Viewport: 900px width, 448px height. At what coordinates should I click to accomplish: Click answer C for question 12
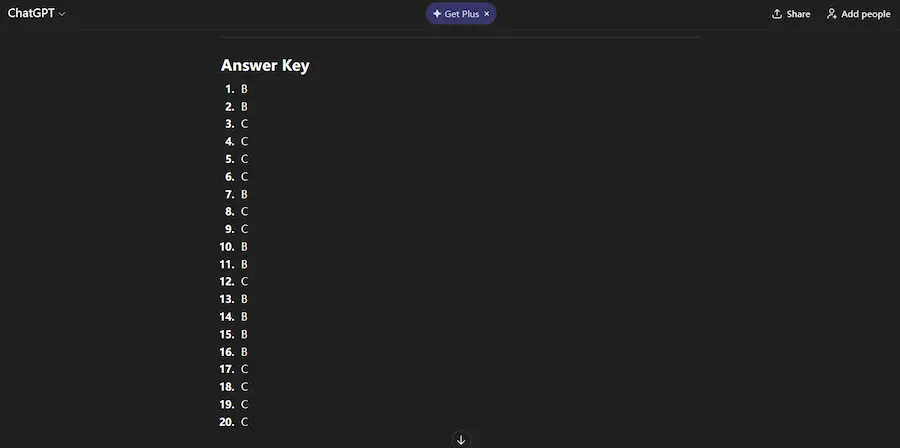click(244, 282)
